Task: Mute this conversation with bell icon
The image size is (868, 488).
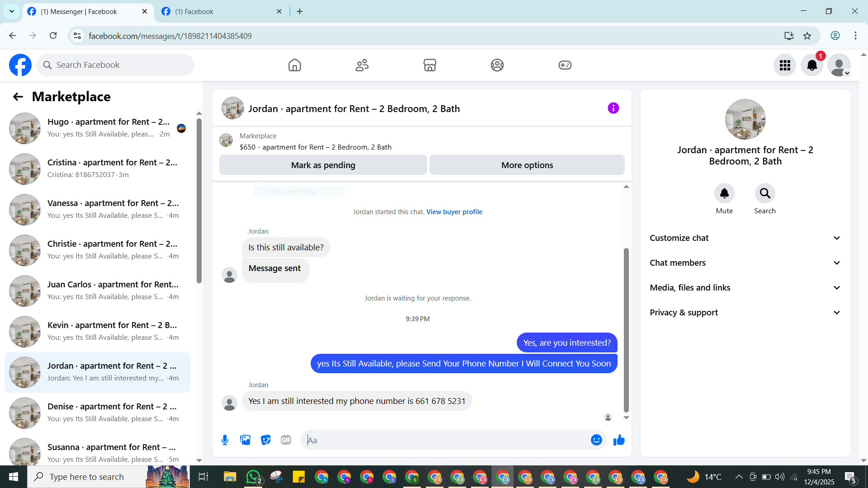Action: point(724,193)
